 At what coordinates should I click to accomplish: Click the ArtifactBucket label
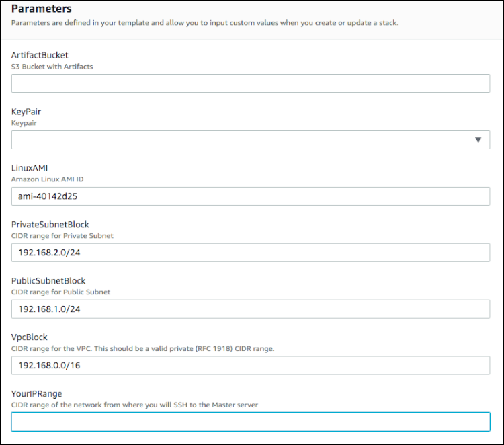coord(40,55)
